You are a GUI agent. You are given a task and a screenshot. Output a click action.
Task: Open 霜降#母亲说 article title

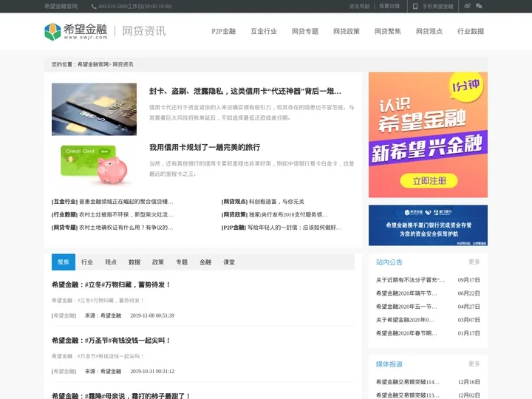pyautogui.click(x=121, y=395)
